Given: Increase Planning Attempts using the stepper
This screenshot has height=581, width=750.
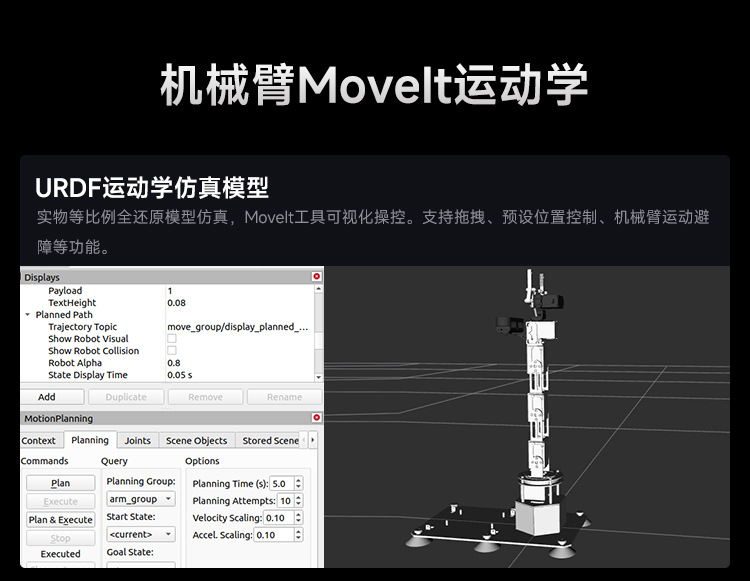Looking at the screenshot, I should coord(298,497).
